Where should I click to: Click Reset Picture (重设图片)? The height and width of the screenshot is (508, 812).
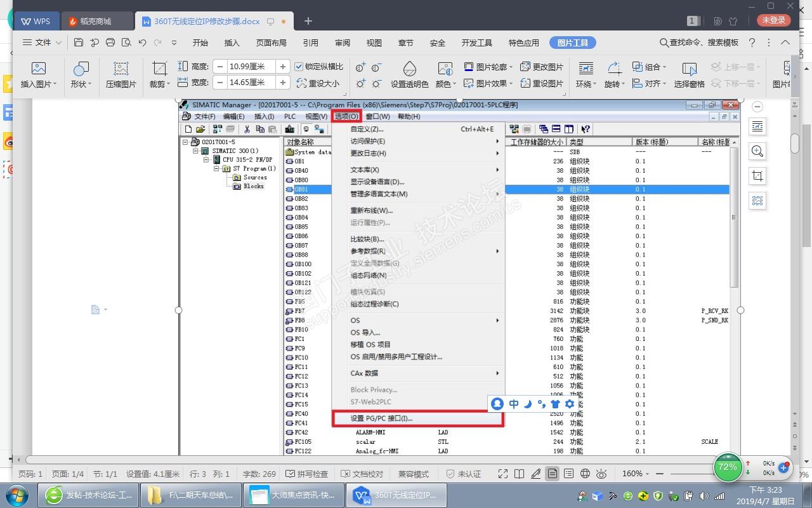pos(542,83)
